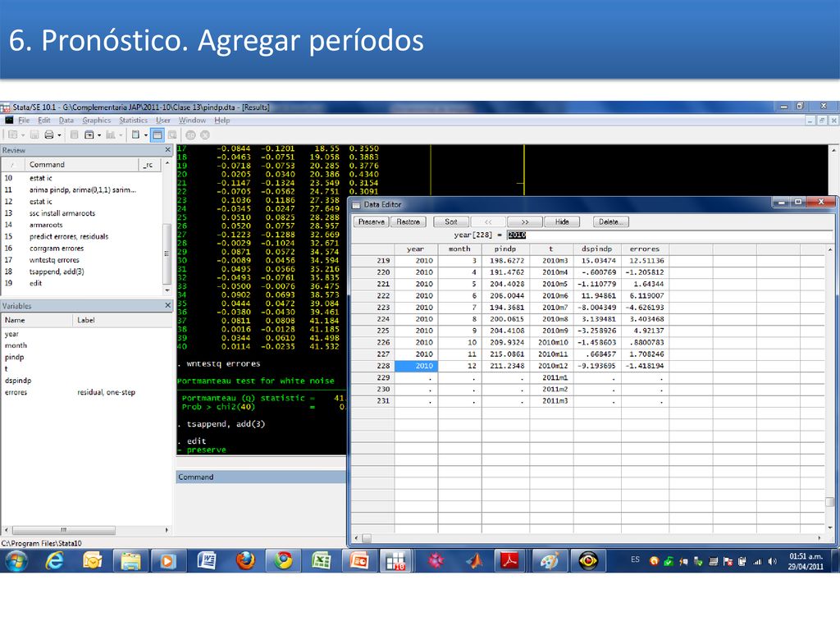Open the File menu

tap(24, 121)
